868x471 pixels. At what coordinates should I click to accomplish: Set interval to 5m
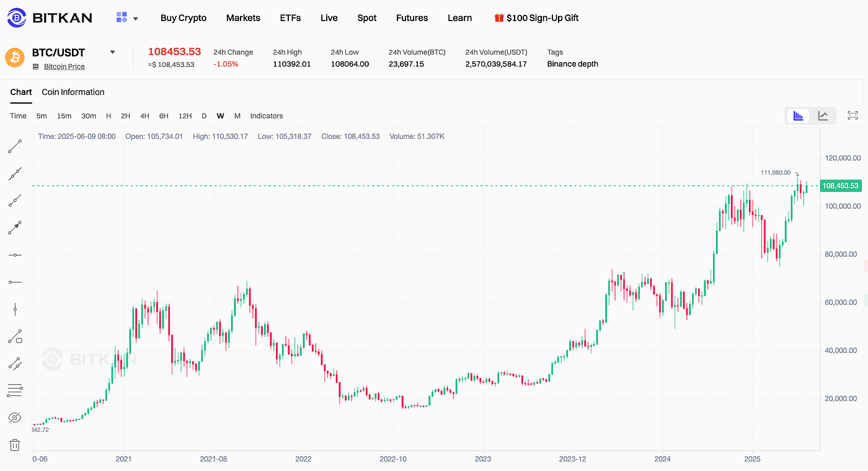42,116
